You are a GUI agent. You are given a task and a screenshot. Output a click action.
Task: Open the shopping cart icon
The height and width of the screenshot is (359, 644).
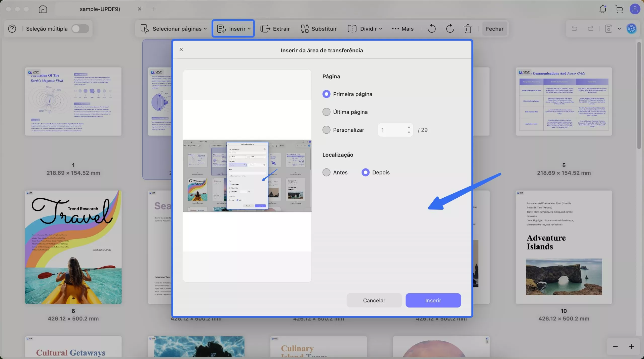pyautogui.click(x=619, y=9)
